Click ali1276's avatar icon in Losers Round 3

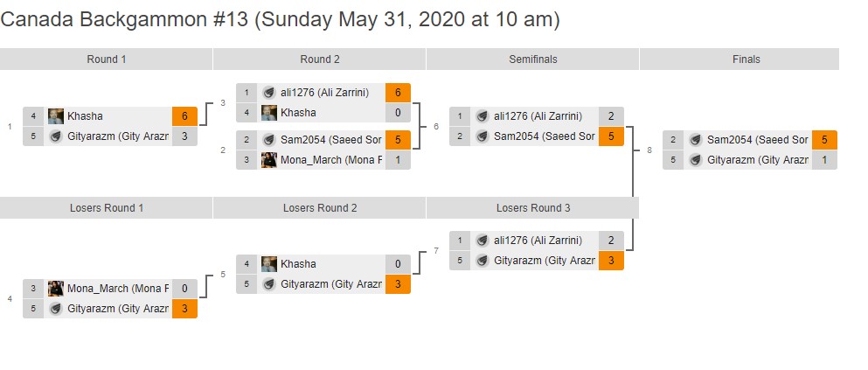point(483,241)
